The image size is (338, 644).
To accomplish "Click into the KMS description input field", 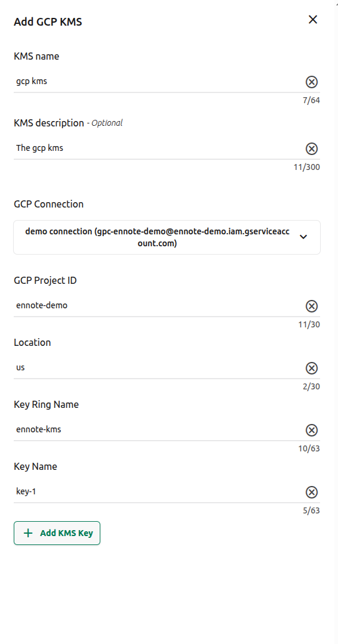I will (159, 148).
